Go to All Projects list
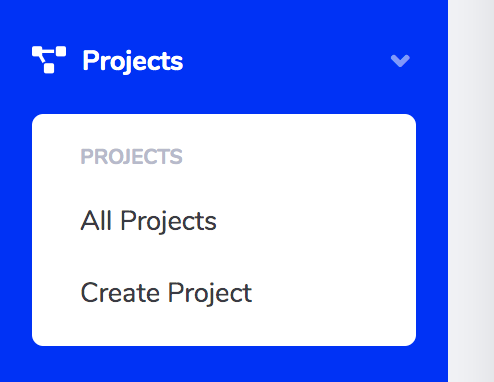Screen dimensions: 494x382 (148, 221)
